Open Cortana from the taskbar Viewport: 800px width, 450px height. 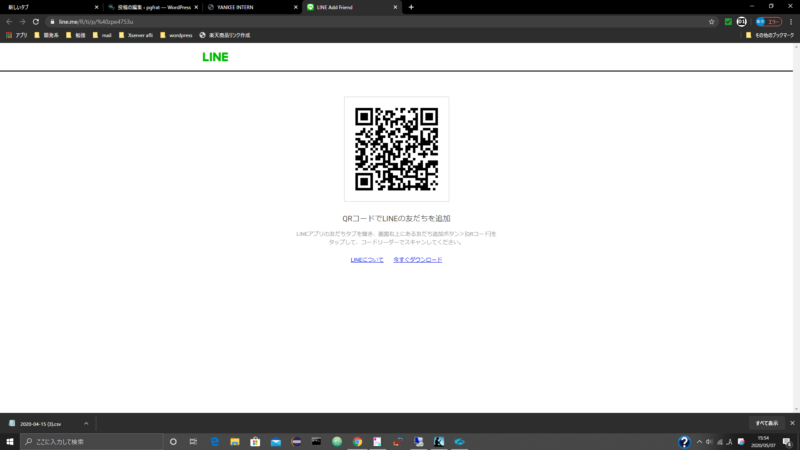[x=173, y=441]
